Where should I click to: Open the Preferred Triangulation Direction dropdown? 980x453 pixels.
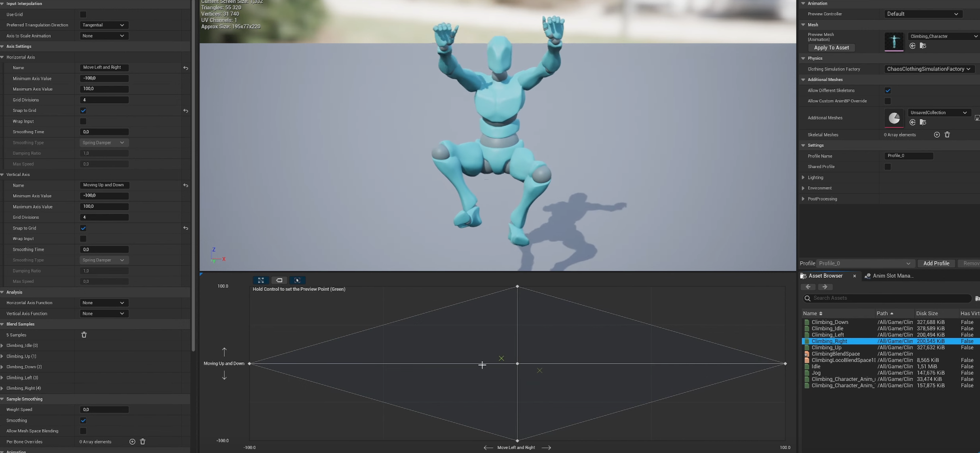tap(103, 25)
